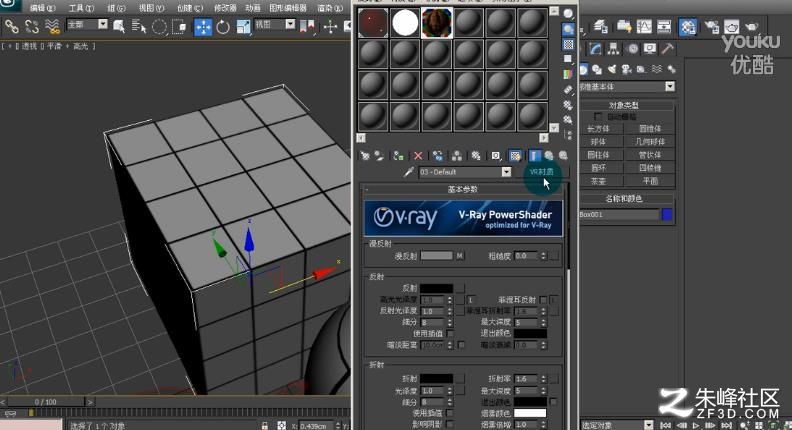This screenshot has height=430, width=792.
Task: Assign material to selection icon
Action: [x=399, y=156]
